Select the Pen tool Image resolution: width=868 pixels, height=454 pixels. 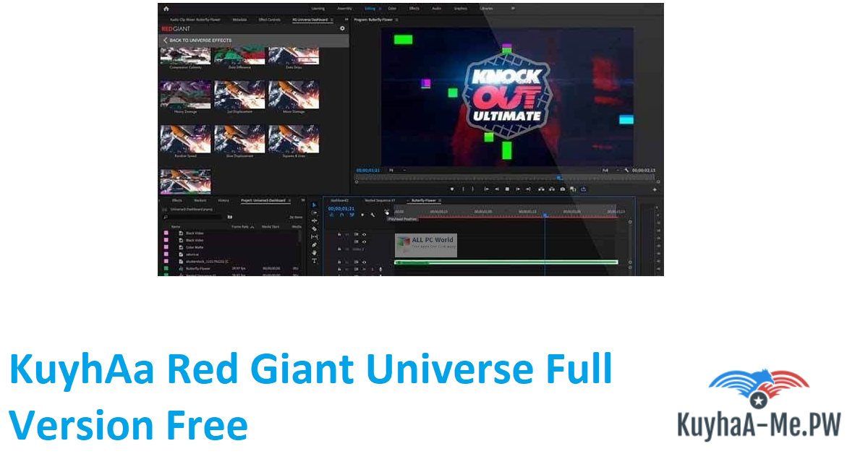pyautogui.click(x=314, y=245)
